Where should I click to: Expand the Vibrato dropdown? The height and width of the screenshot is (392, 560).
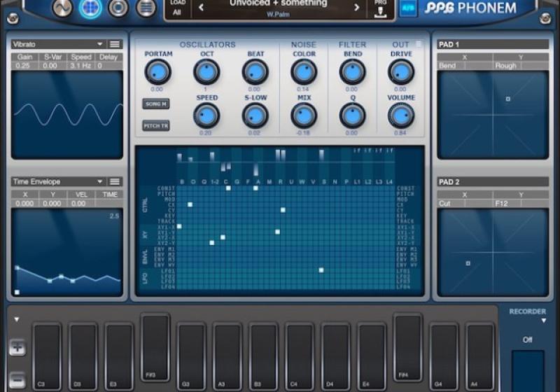tap(100, 44)
